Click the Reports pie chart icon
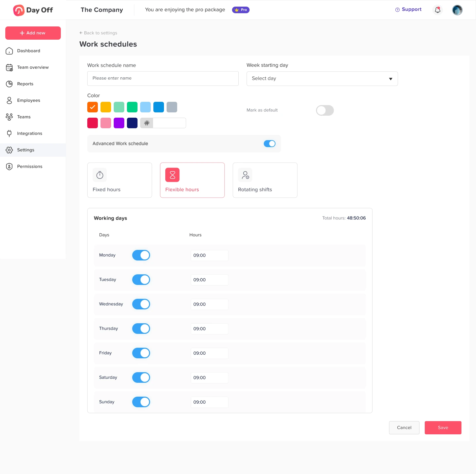The height and width of the screenshot is (474, 476). (x=9, y=84)
